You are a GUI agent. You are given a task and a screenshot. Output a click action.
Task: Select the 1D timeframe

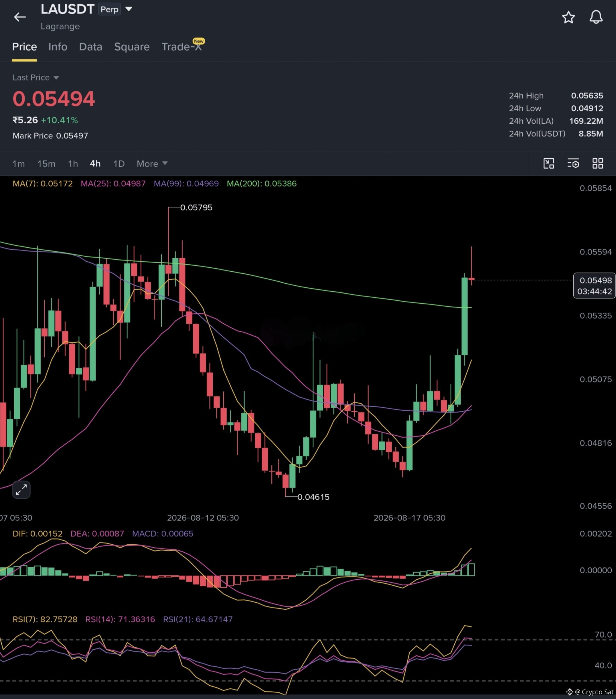tap(119, 164)
